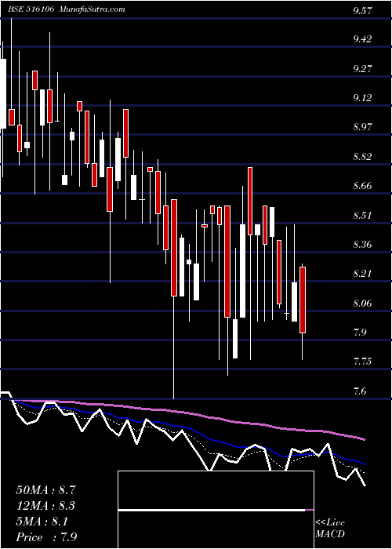
Task: Click the 7.9 price axis label
Action: [360, 332]
